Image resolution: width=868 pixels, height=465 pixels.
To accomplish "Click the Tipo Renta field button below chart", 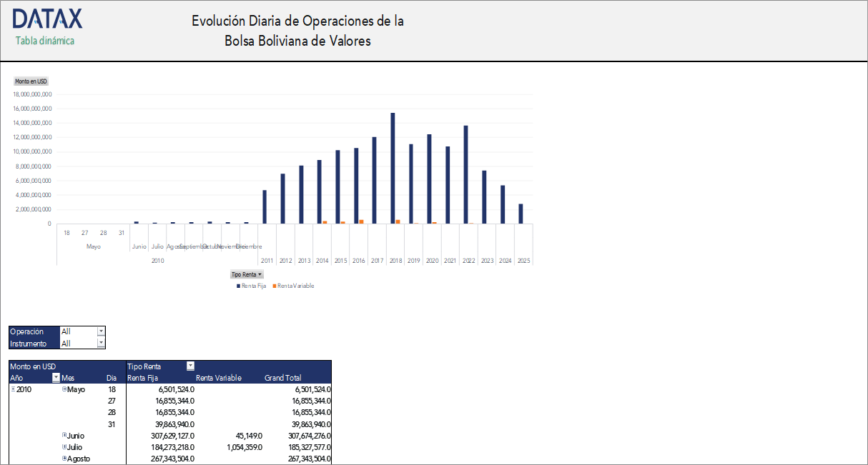I will (246, 274).
